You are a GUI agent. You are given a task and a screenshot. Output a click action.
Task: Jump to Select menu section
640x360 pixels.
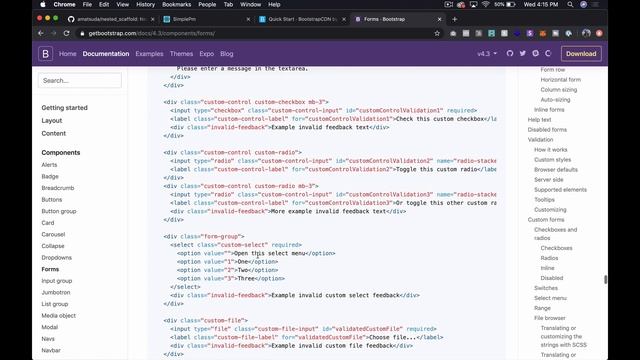550,298
